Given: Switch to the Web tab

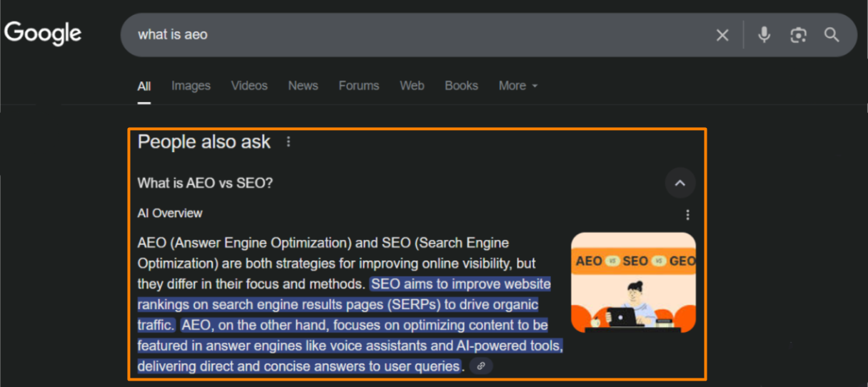Looking at the screenshot, I should [x=412, y=86].
